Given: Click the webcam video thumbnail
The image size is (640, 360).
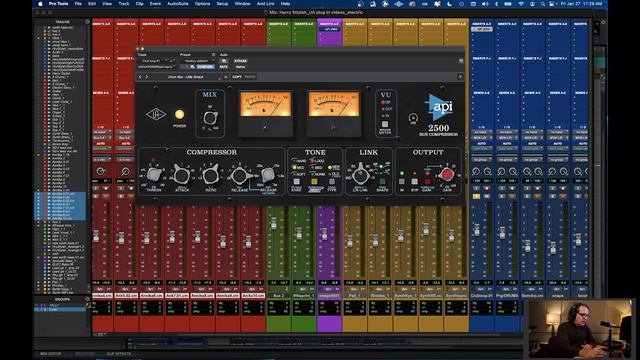Looking at the screenshot, I should 579,329.
